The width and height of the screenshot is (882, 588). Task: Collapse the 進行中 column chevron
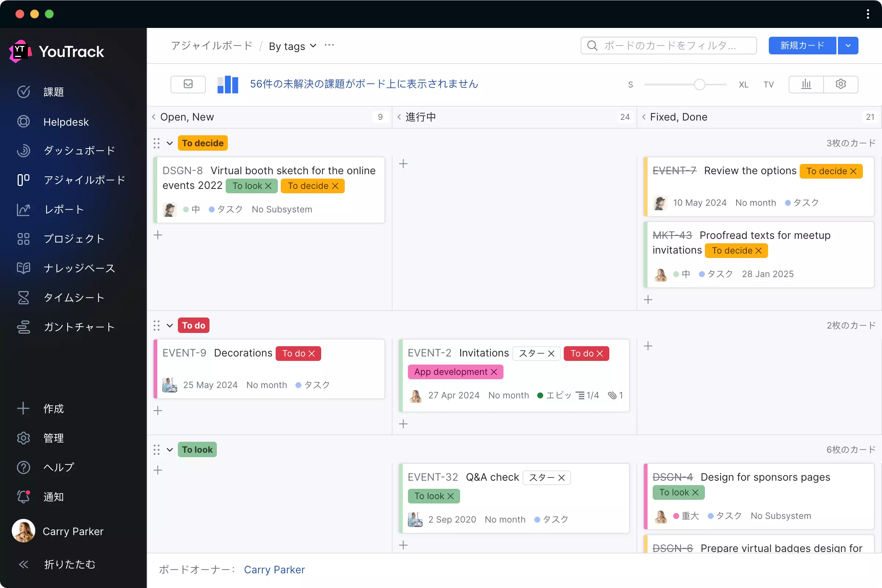[x=398, y=117]
